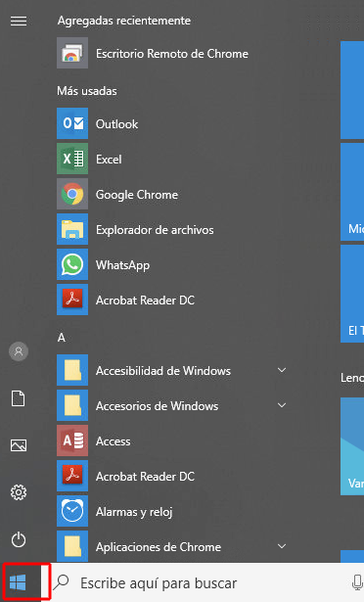Expand Accesorios de Windows folder chevron
The width and height of the screenshot is (364, 602).
pos(282,405)
